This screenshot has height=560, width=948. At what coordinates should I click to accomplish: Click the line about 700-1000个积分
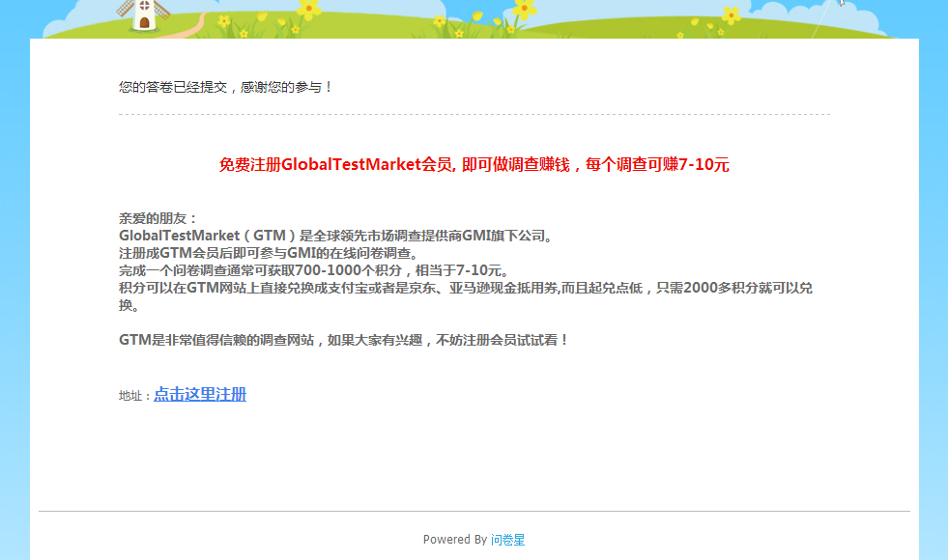coord(314,270)
